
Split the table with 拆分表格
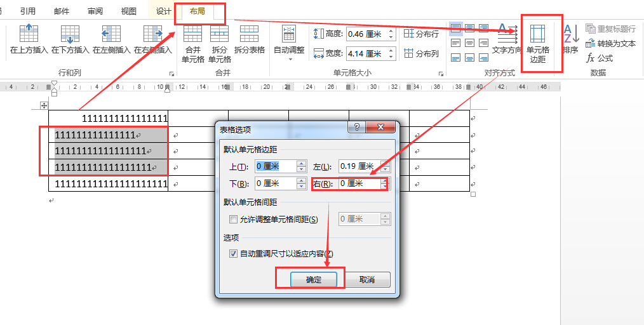250,39
